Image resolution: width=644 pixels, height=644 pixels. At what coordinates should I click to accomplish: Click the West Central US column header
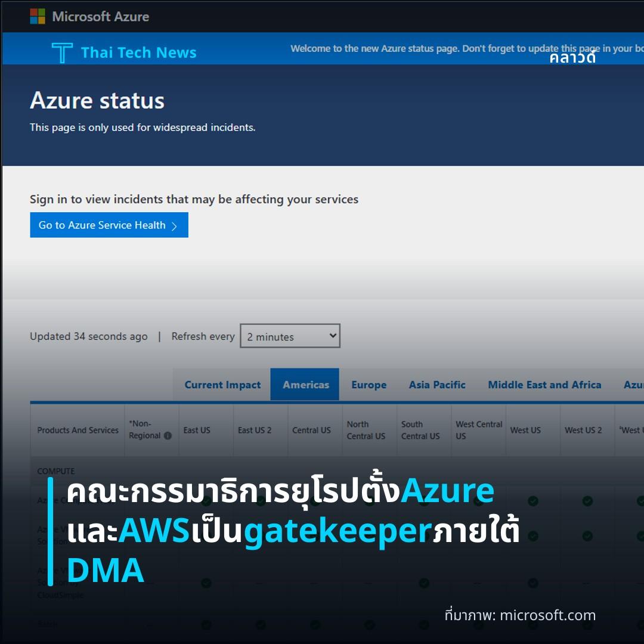[478, 430]
